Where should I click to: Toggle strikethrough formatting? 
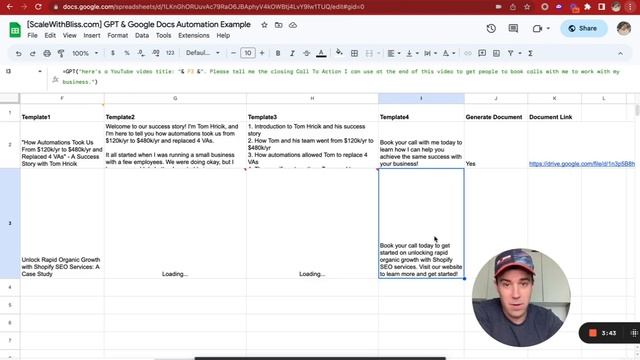[307, 53]
